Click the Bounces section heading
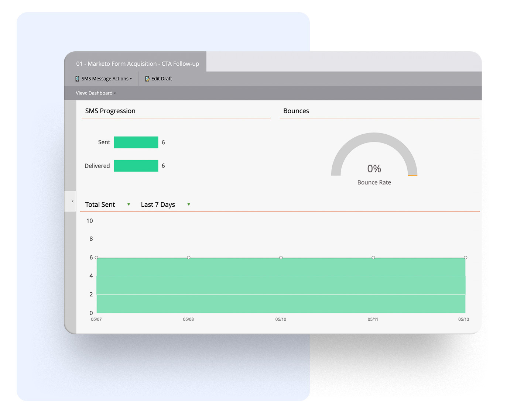This screenshot has height=420, width=517. coord(296,111)
